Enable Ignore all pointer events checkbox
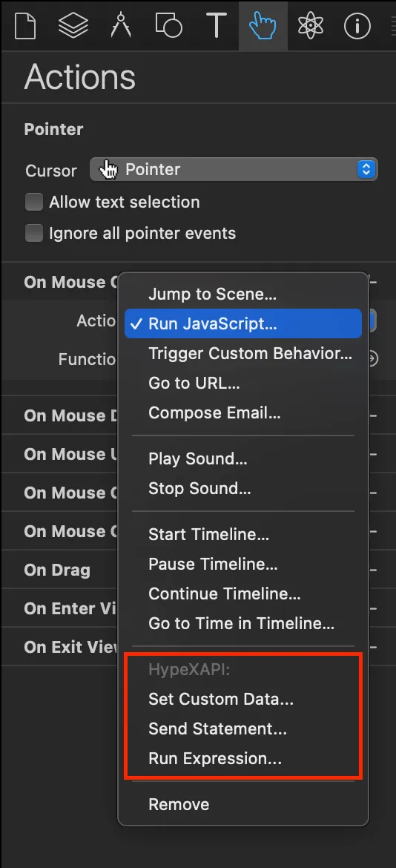Image resolution: width=396 pixels, height=868 pixels. [34, 233]
